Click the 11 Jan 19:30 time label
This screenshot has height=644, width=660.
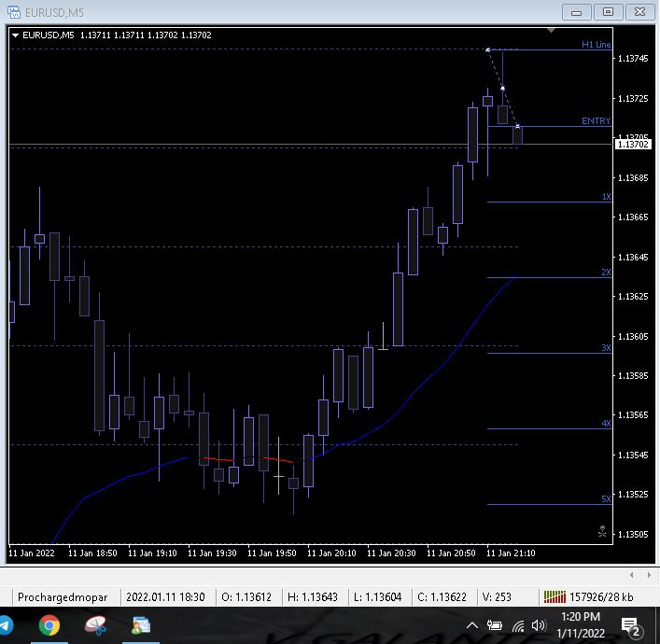tap(212, 553)
